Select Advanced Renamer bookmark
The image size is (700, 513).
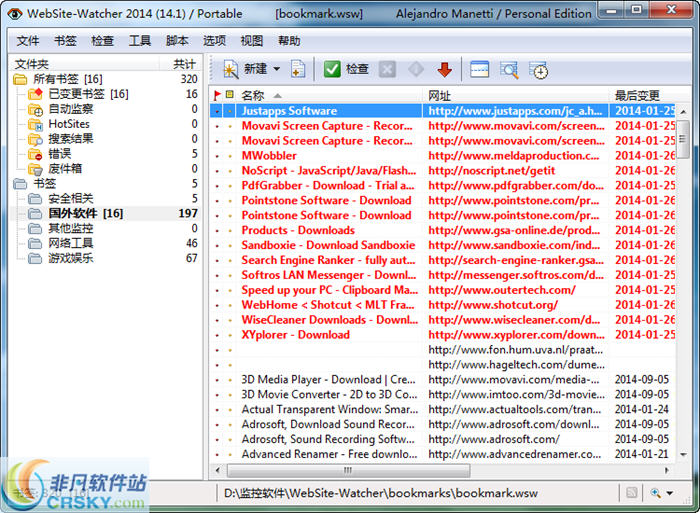point(329,454)
